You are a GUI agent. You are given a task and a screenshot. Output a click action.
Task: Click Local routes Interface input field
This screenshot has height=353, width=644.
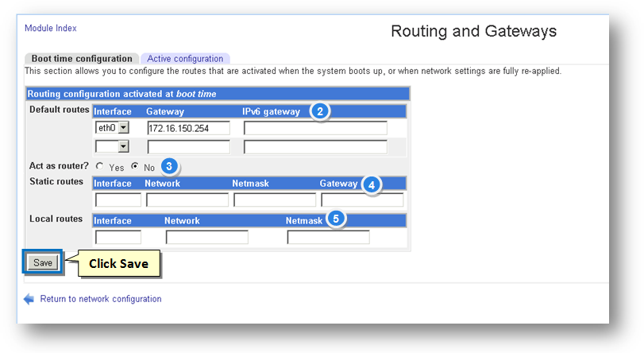(x=118, y=237)
